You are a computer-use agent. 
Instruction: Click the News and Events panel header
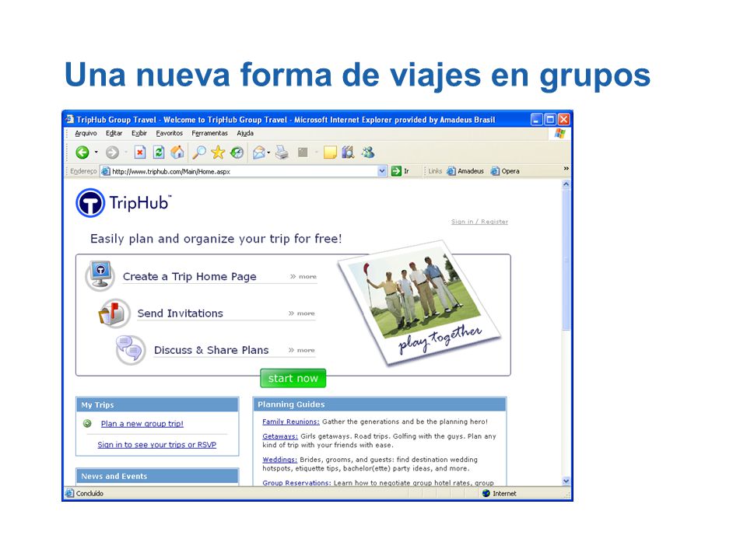point(157,476)
